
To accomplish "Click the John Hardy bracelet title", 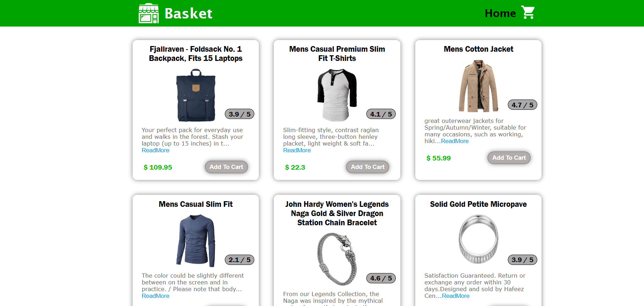I will [x=337, y=213].
